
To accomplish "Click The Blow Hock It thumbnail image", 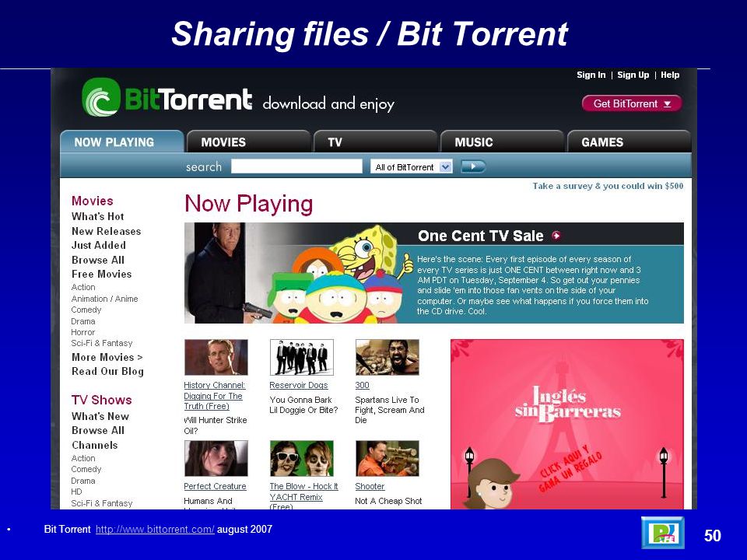I will [x=302, y=459].
